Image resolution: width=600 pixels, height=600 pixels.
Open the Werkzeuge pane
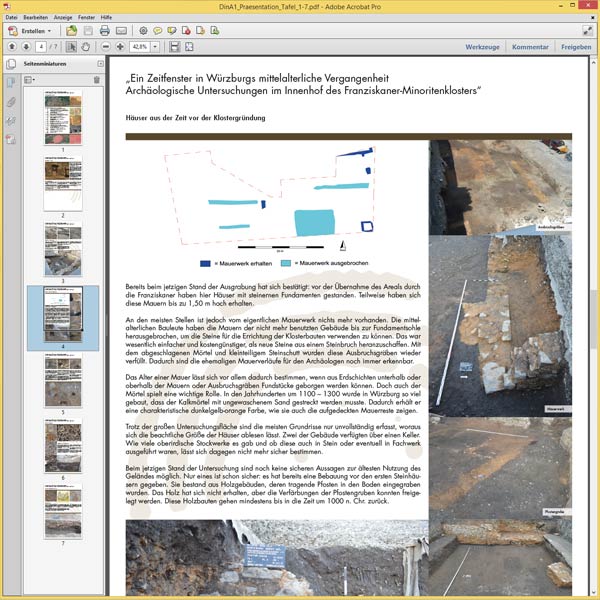pos(482,47)
